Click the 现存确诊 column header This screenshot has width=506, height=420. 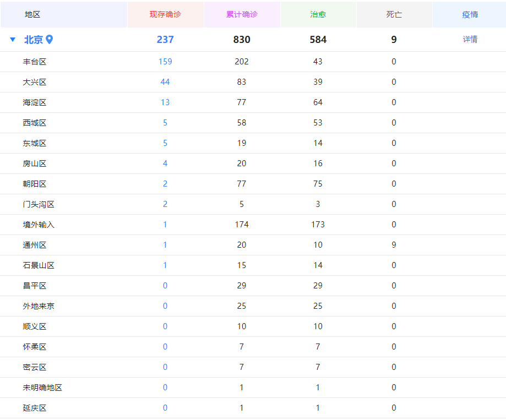pos(165,14)
